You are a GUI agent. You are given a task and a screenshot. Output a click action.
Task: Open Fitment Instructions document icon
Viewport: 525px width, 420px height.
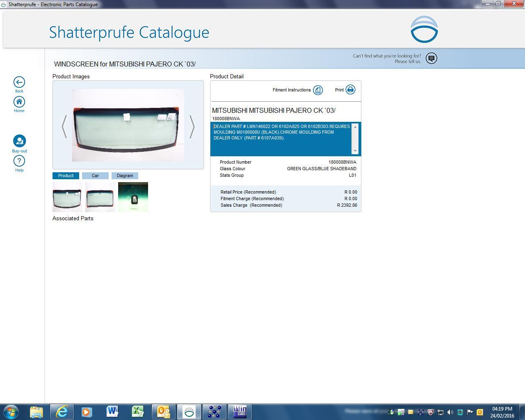(x=318, y=90)
